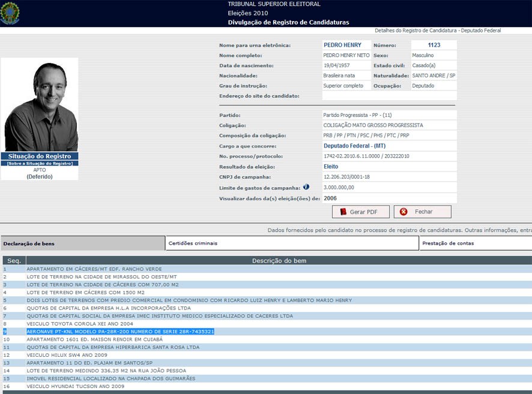The width and height of the screenshot is (532, 394).
Task: Click the Gerar PDF button
Action: pos(360,212)
